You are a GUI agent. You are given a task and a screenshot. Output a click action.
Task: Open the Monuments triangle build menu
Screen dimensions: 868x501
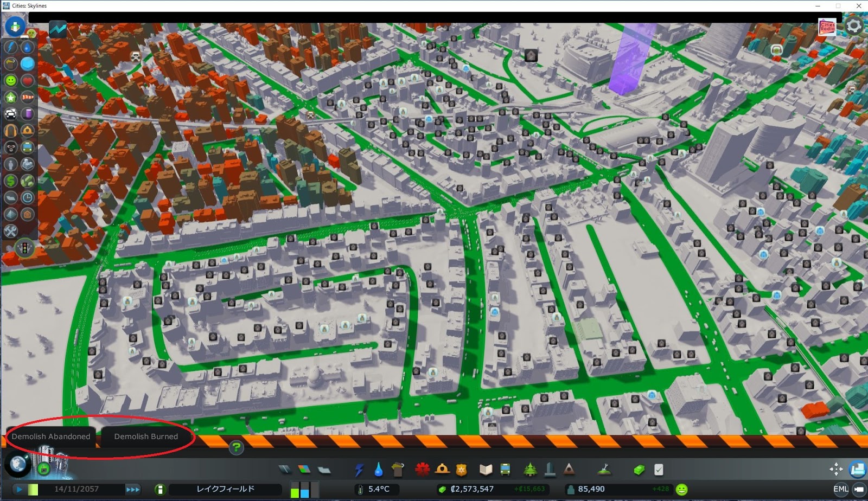569,470
